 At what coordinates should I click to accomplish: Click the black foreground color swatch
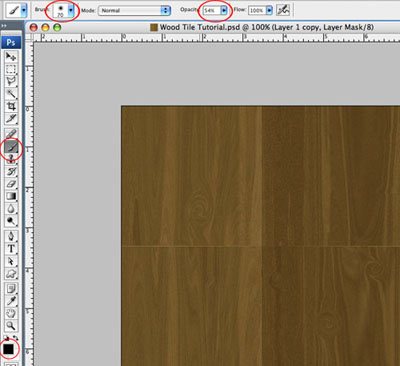coord(8,349)
